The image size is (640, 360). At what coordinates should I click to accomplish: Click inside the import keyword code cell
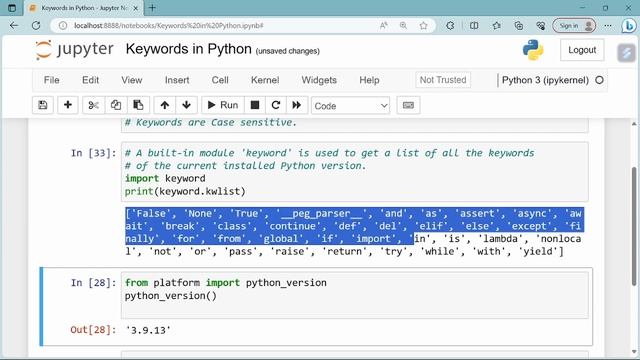354,172
